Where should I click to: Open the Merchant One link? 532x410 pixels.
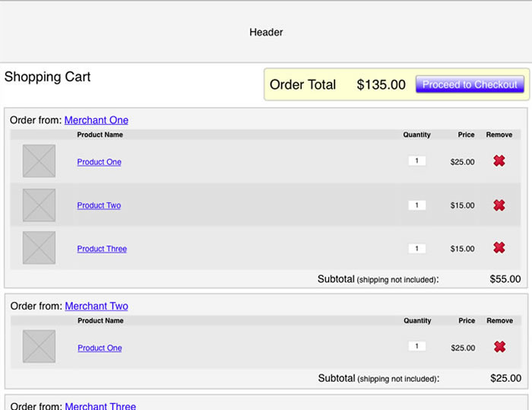click(x=97, y=120)
